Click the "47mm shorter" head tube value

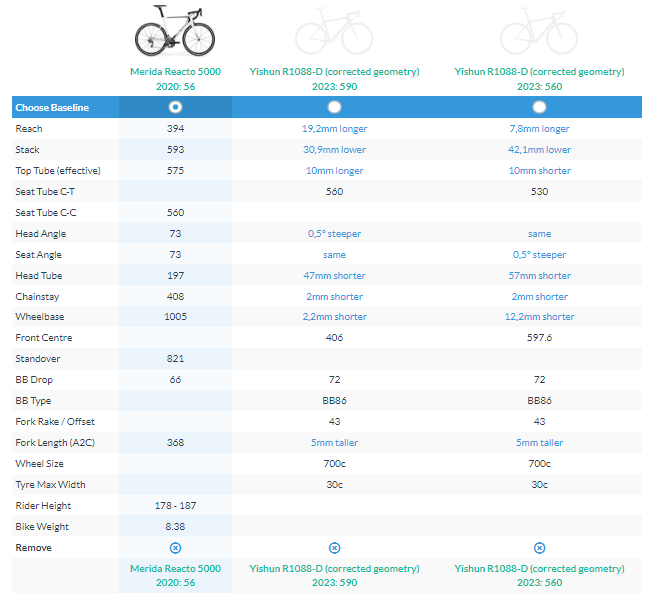[335, 276]
